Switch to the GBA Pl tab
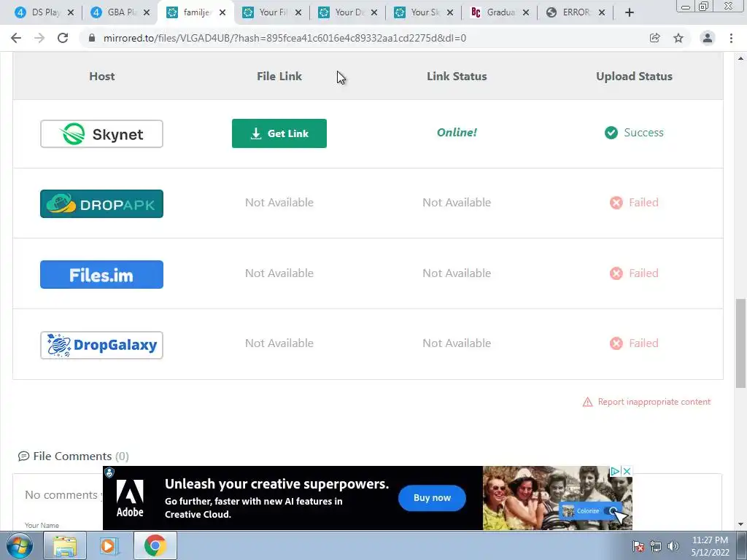This screenshot has width=747, height=560. (x=120, y=12)
